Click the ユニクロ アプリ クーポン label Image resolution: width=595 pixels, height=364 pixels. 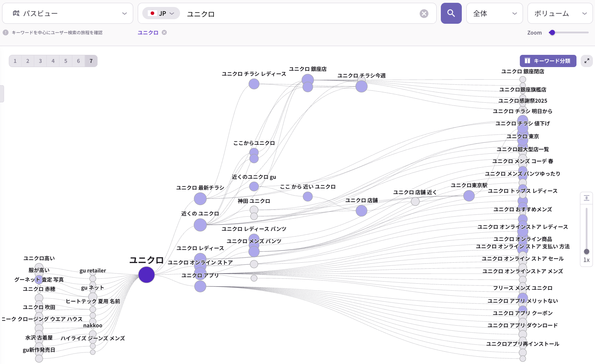tap(523, 313)
